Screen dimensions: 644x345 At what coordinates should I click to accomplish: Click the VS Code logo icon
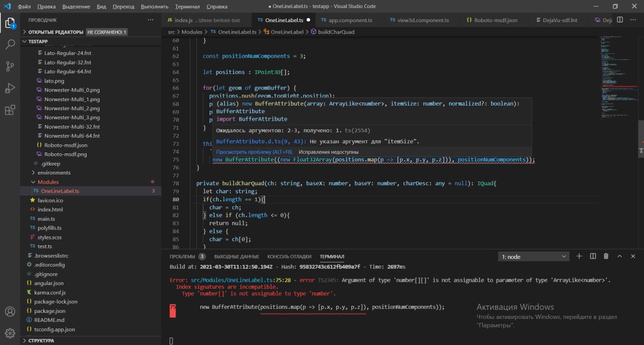7,7
